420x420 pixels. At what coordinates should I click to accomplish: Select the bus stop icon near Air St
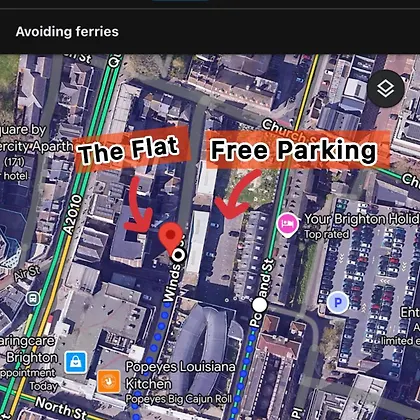[x=33, y=298]
